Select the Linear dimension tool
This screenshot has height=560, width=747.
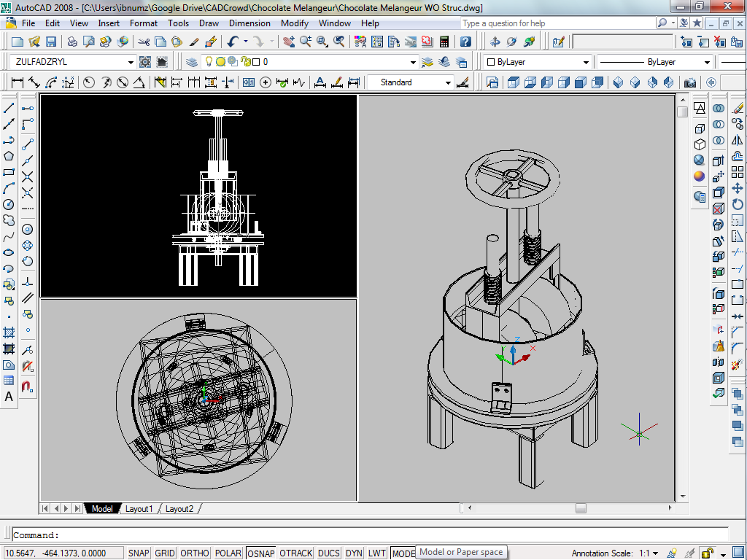pos(17,82)
